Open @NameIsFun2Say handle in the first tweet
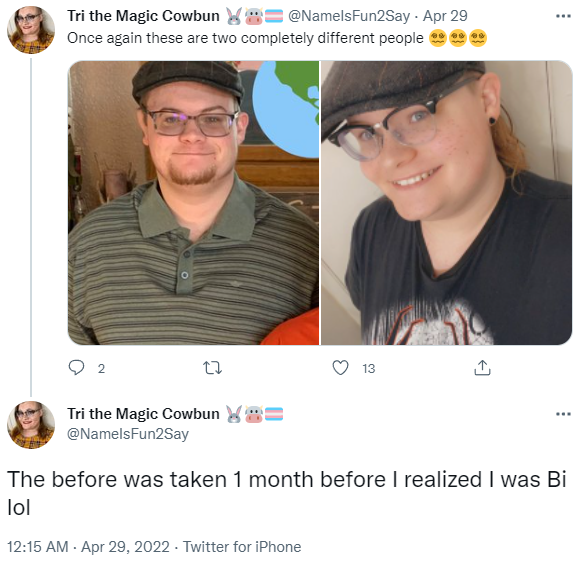 pos(349,16)
